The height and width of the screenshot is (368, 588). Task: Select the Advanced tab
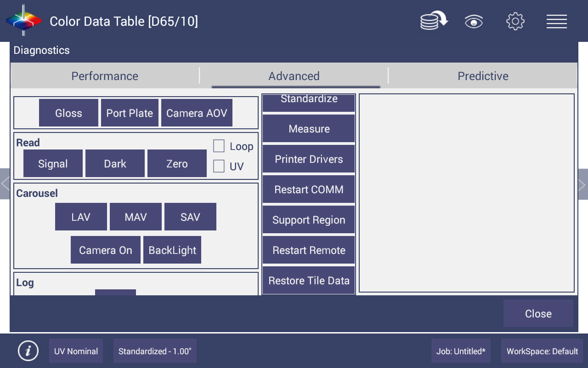click(294, 76)
